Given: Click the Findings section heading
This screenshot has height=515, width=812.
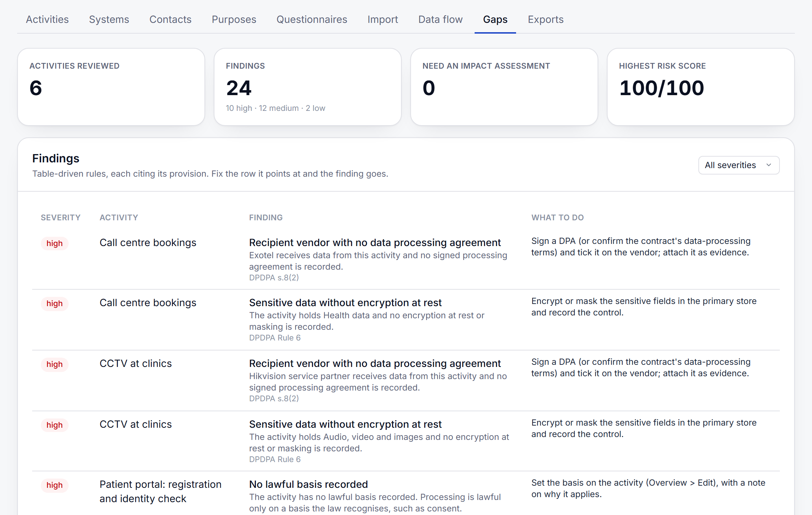Looking at the screenshot, I should coord(56,158).
